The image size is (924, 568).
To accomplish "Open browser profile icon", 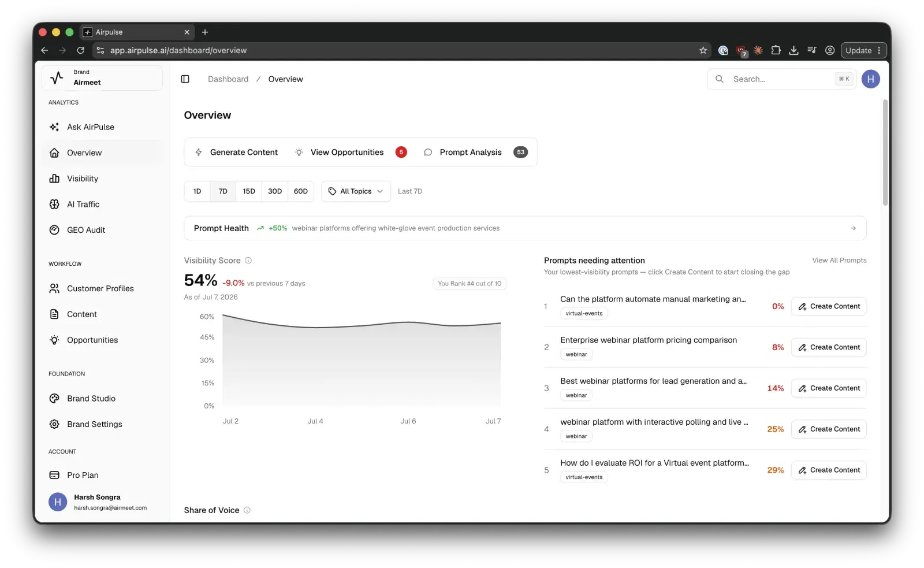I will pos(830,50).
